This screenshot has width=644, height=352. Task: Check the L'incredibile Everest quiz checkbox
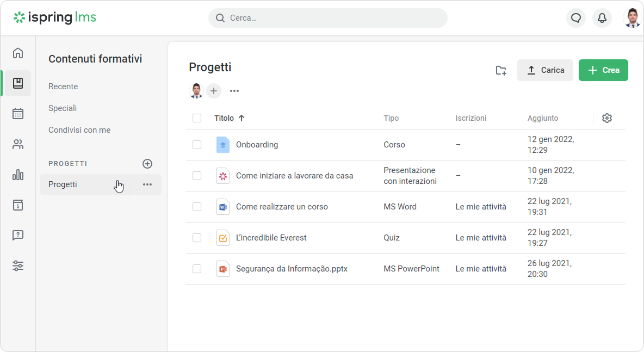[x=197, y=238]
